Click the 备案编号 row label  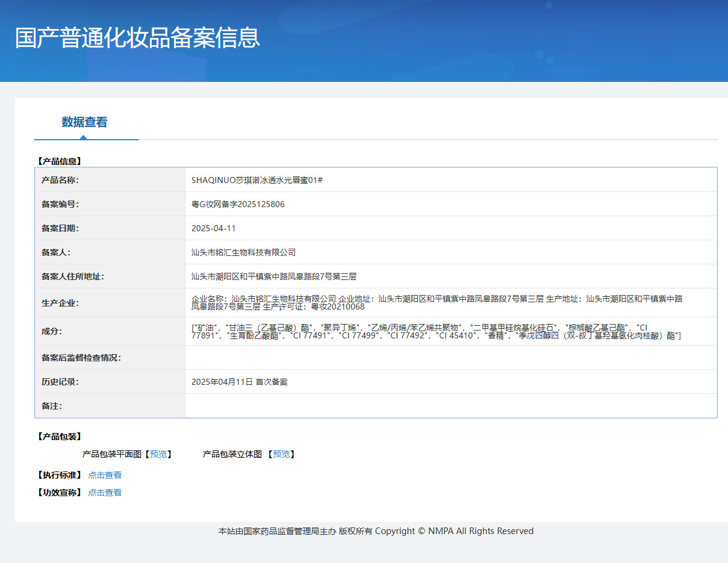[60, 204]
